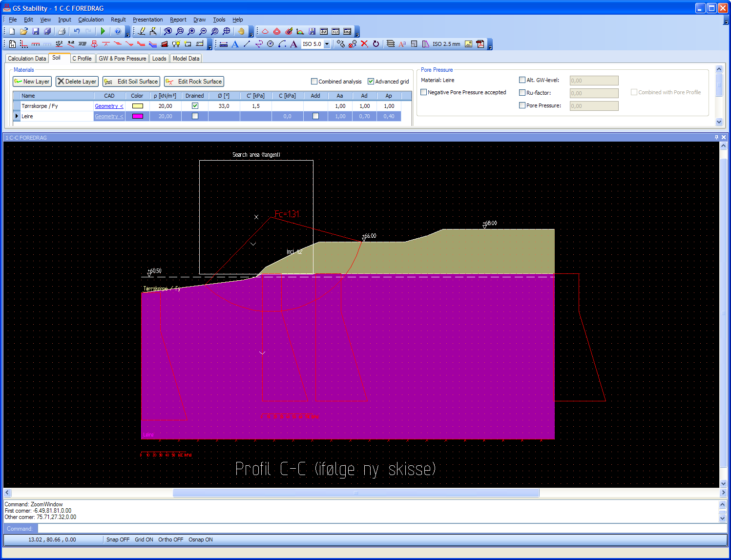The width and height of the screenshot is (731, 560).
Task: Print the document with printer icon
Action: [62, 31]
